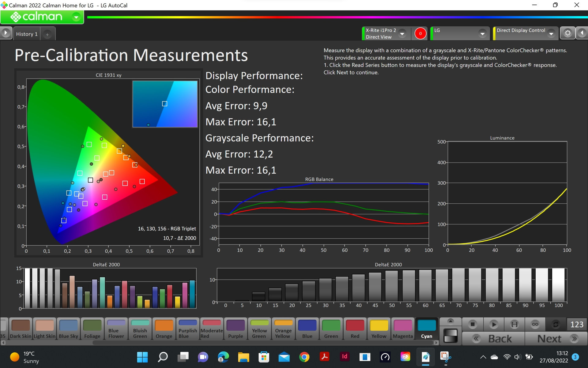Click the stop measurement button
The width and height of the screenshot is (588, 368).
473,324
